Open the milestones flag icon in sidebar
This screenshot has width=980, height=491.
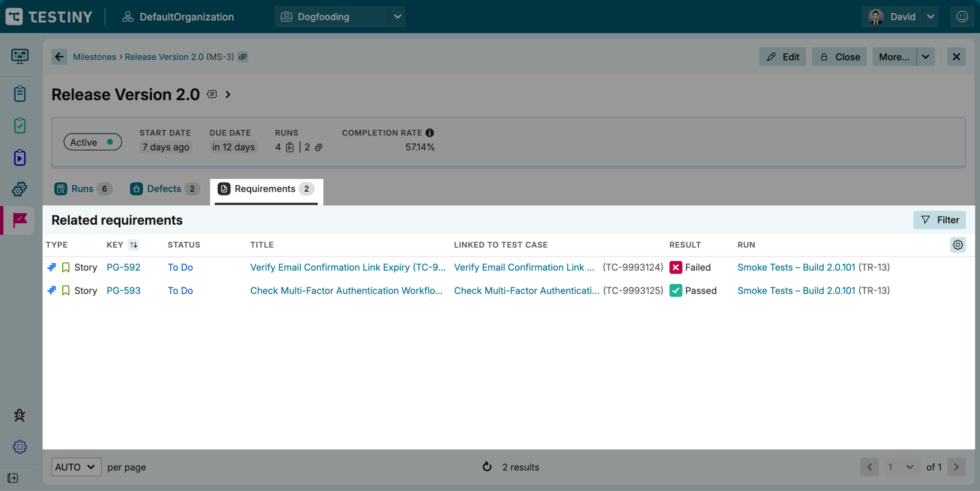coord(19,220)
